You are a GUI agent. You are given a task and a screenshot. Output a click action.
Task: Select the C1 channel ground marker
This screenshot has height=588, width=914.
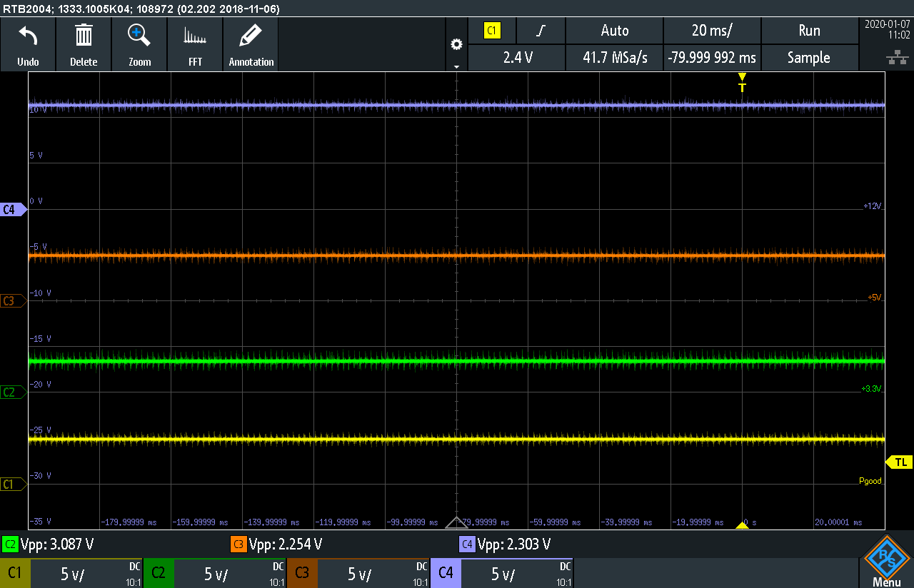click(x=13, y=485)
